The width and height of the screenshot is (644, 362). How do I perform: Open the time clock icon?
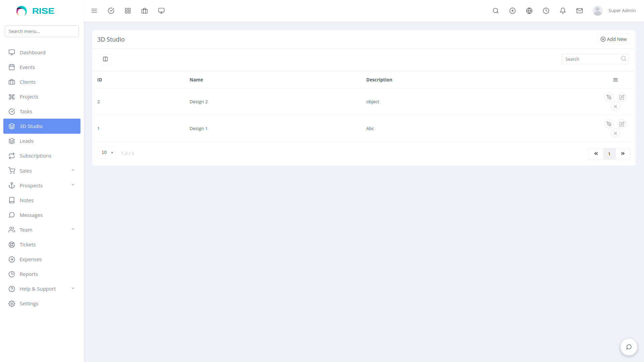[546, 11]
